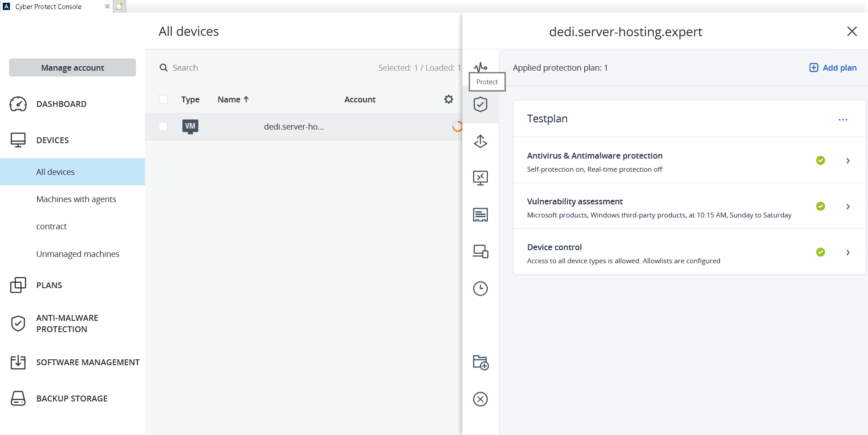This screenshot has width=868, height=435.
Task: Open column settings gear icon
Action: [449, 99]
